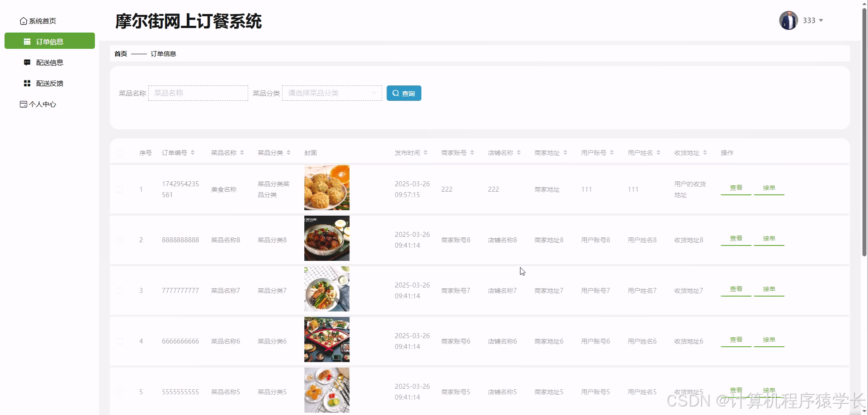The height and width of the screenshot is (415, 868).
Task: Click the sort arrows on 发布时间 column
Action: point(425,153)
